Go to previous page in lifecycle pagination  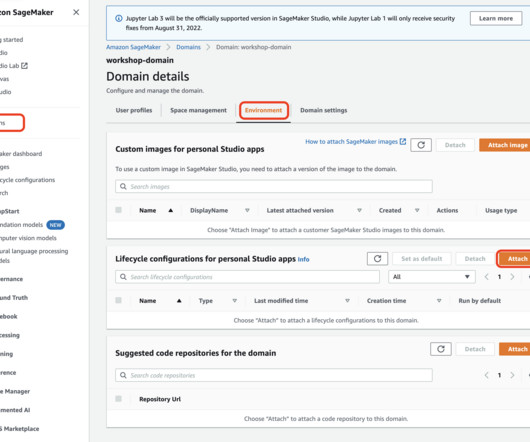(x=486, y=277)
